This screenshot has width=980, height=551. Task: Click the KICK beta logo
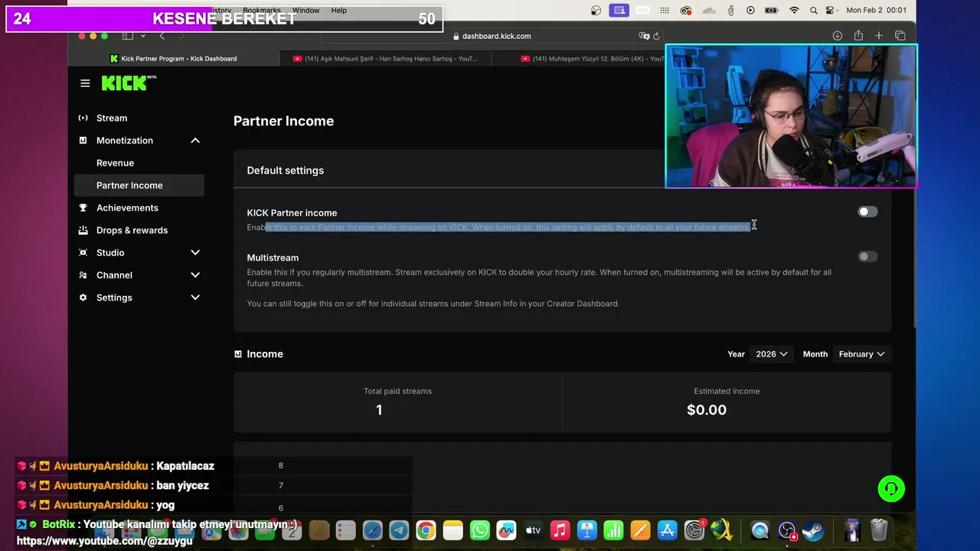click(129, 83)
